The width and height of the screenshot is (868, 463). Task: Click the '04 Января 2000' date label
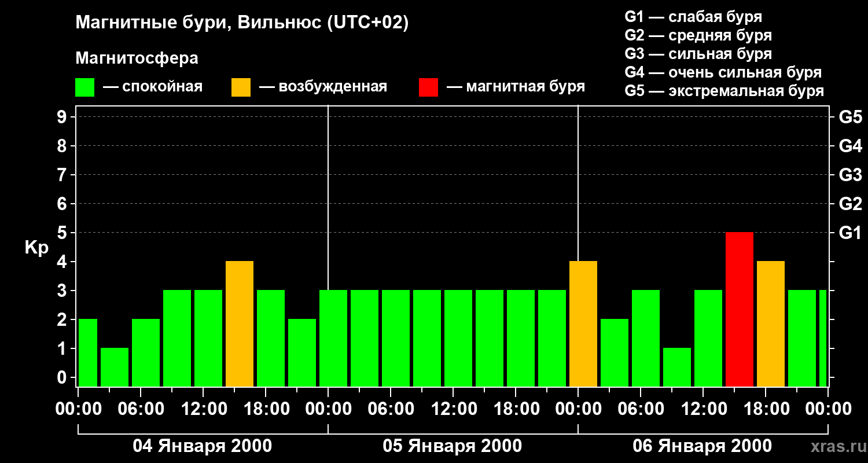[x=203, y=446]
